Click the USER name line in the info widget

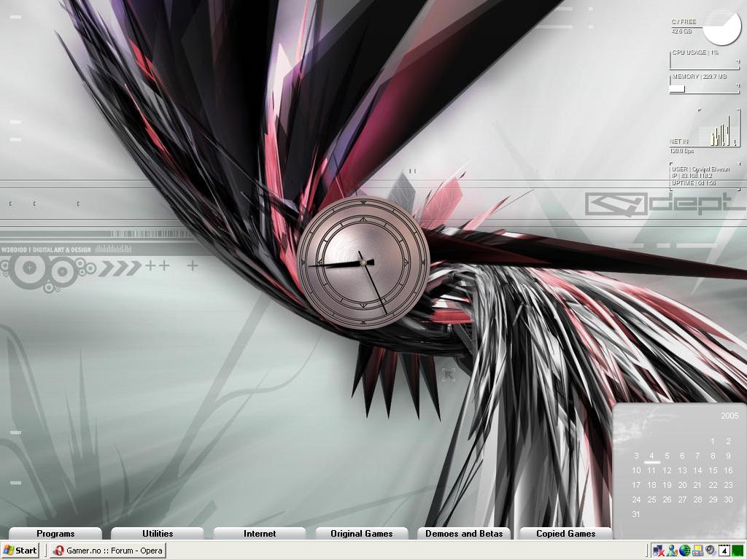point(700,169)
